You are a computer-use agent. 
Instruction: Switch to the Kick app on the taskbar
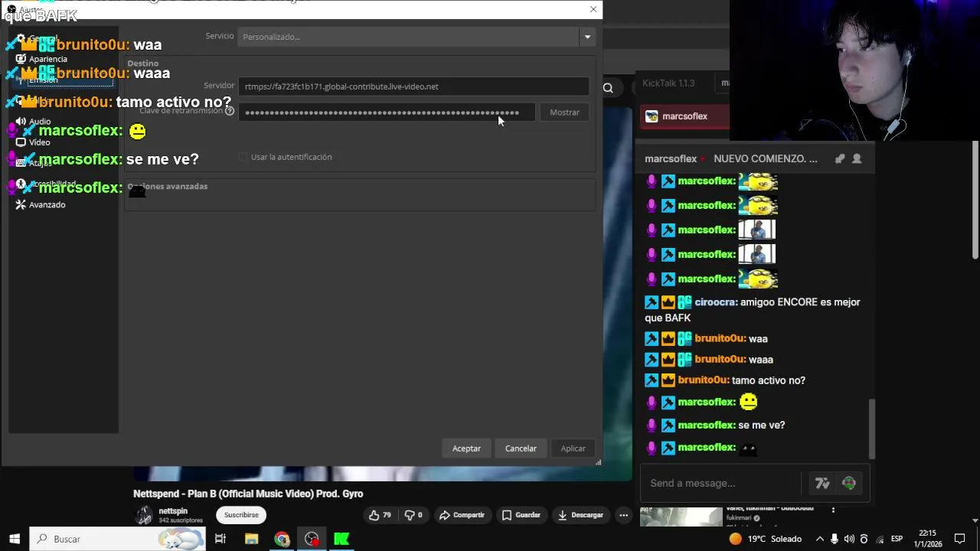coord(341,539)
